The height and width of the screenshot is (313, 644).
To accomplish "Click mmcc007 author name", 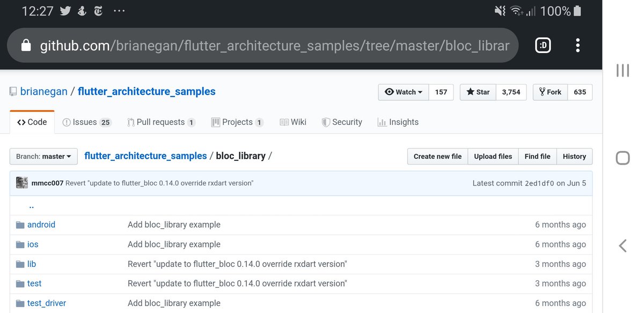I will [47, 183].
